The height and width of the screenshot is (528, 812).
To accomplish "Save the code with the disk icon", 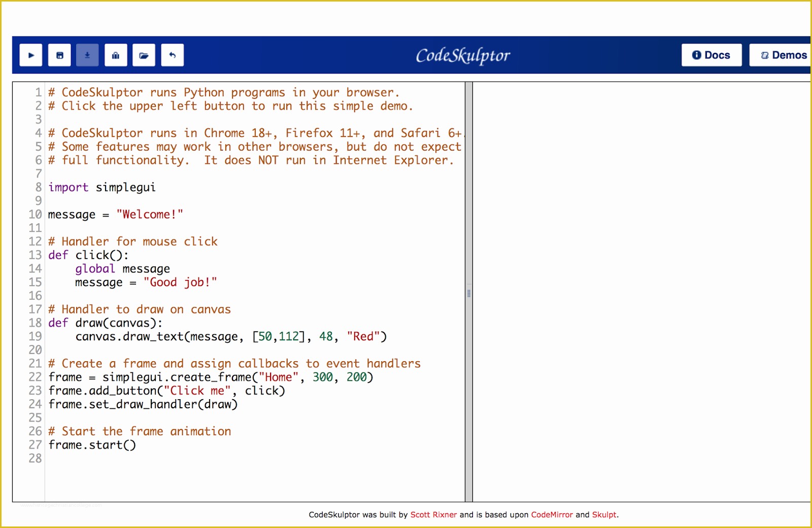I will [x=59, y=55].
